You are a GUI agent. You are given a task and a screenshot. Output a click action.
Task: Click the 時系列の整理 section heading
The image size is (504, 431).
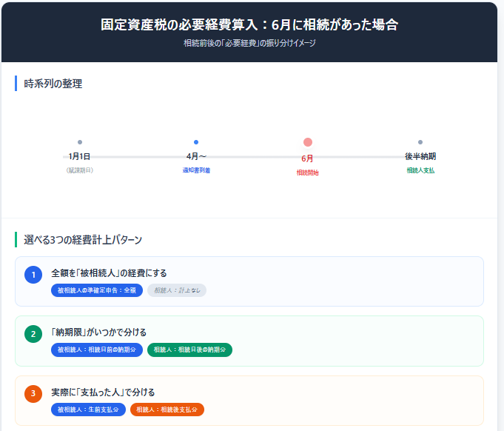53,84
